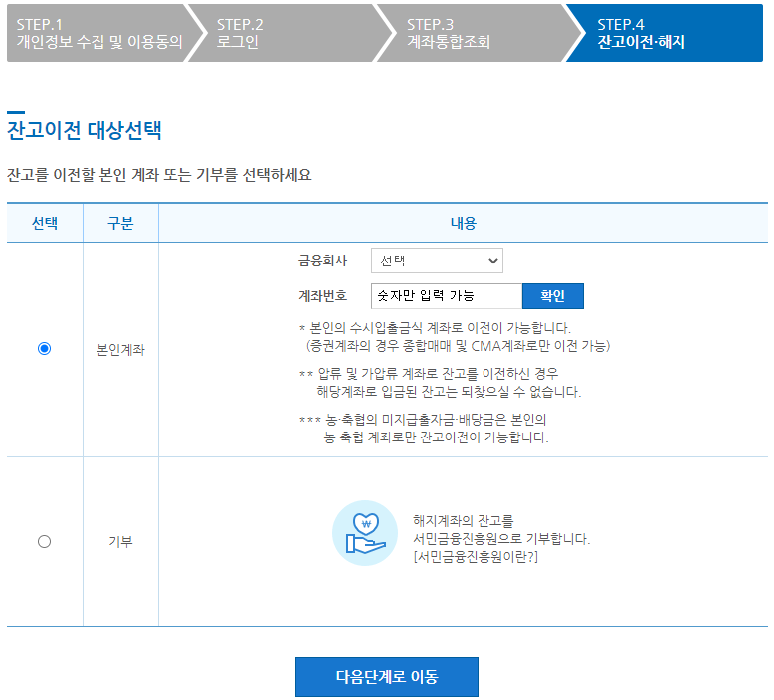This screenshot has width=774, height=700.
Task: Click the donation hand-heart icon
Action: tap(365, 533)
